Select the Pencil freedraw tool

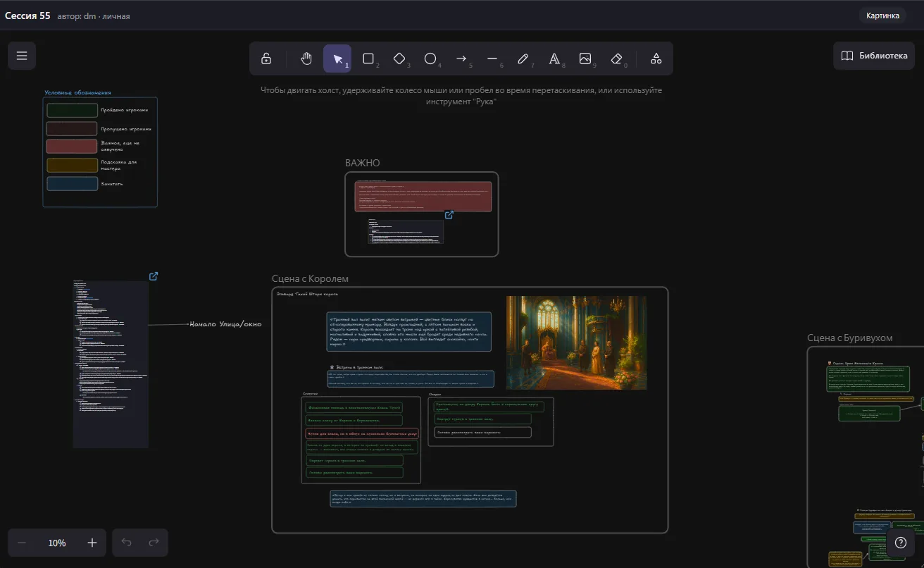(523, 58)
